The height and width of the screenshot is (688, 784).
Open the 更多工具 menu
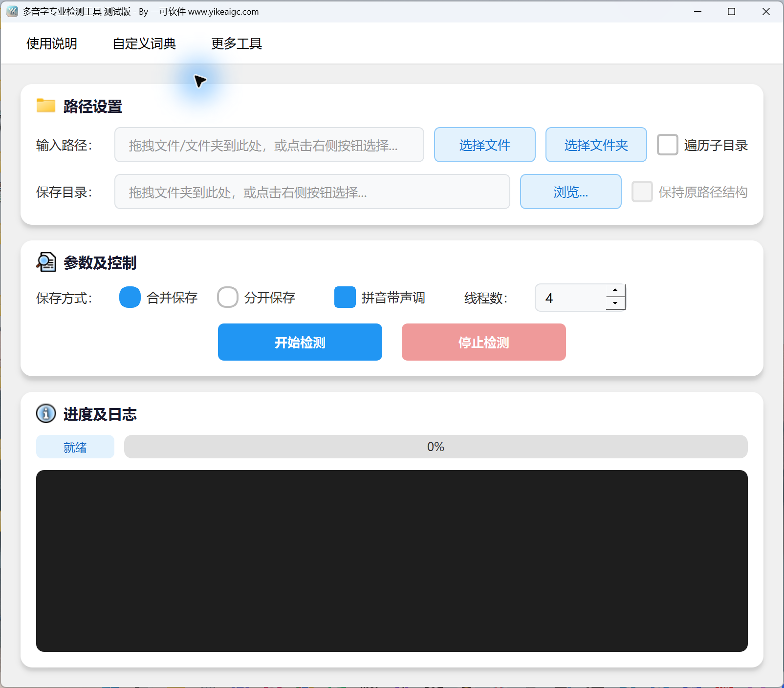237,43
